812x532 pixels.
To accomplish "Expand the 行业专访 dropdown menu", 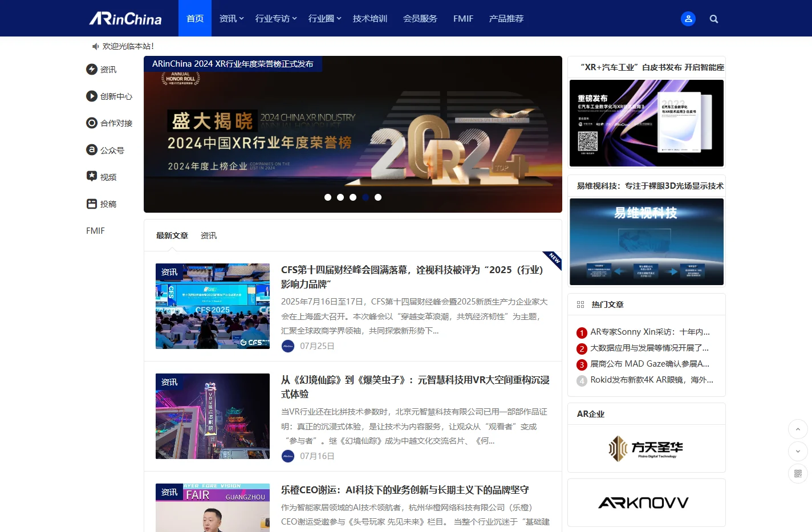I will pos(276,18).
